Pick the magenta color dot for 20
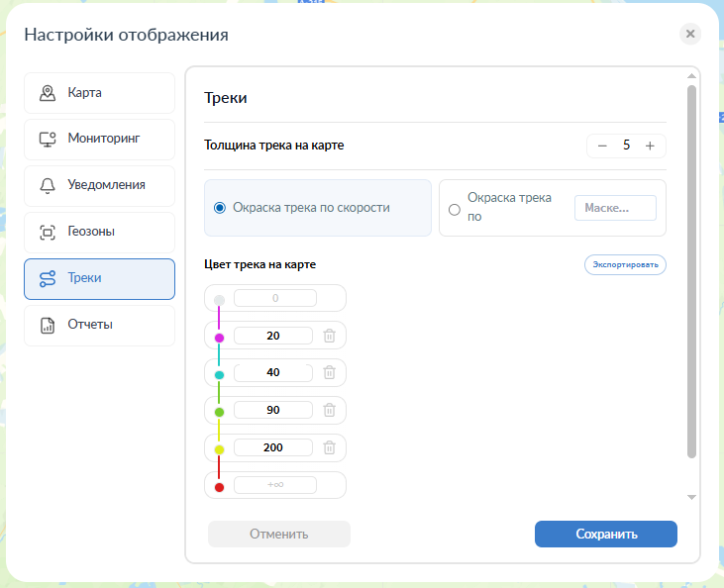 (x=219, y=339)
